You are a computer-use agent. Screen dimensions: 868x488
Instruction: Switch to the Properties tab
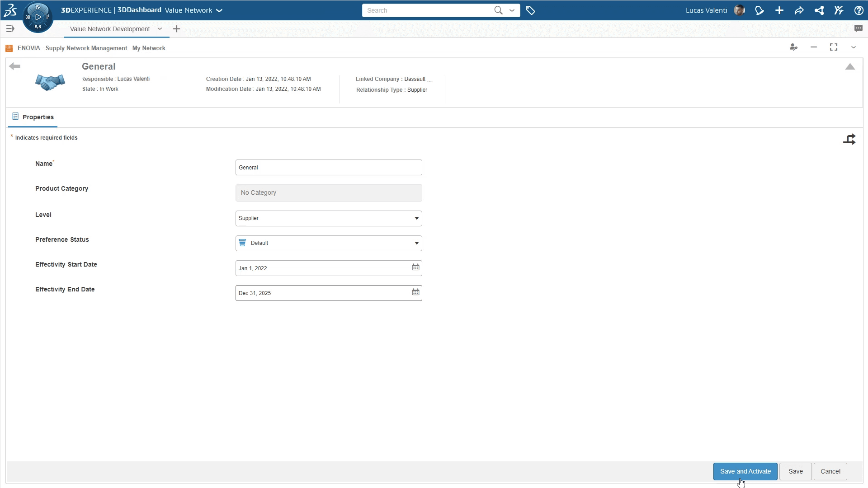(x=33, y=117)
